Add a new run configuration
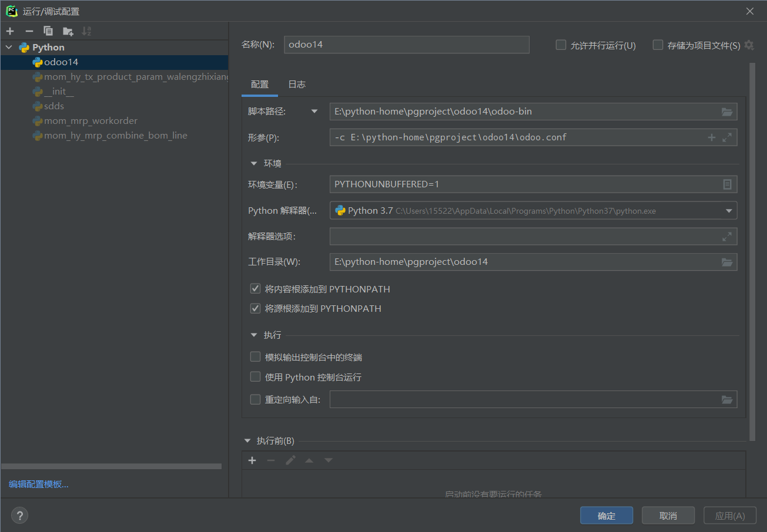Viewport: 767px width, 532px height. 10,31
